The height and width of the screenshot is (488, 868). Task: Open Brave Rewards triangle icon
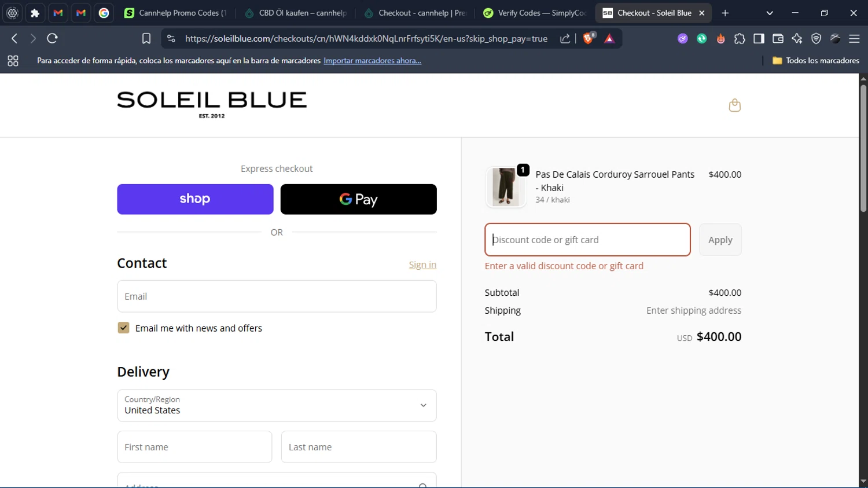click(609, 39)
